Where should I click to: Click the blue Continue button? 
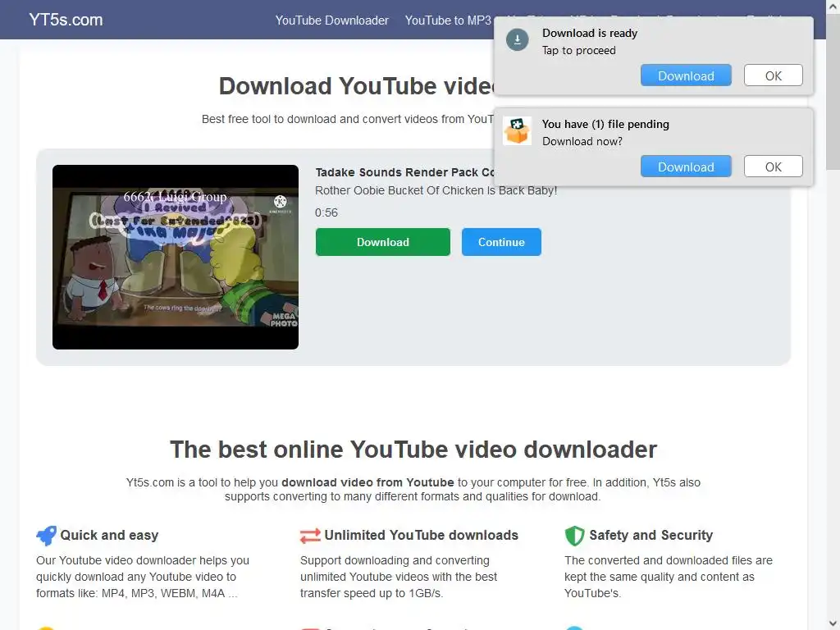(x=501, y=242)
